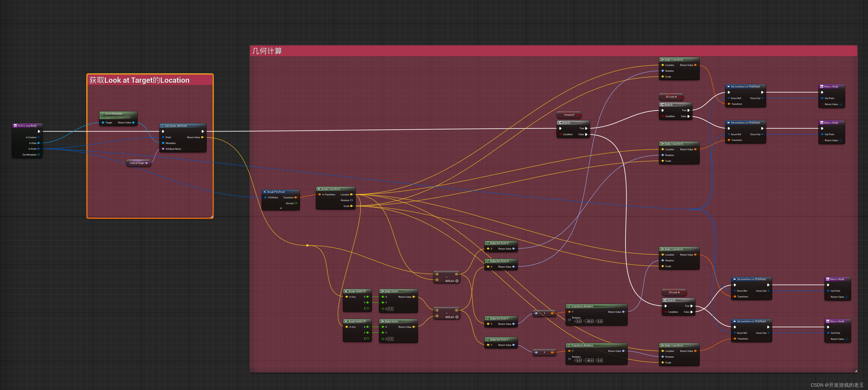The image size is (868, 390).
Task: Toggle Return Value checkbox on topmost Return Node
Action: [x=840, y=104]
